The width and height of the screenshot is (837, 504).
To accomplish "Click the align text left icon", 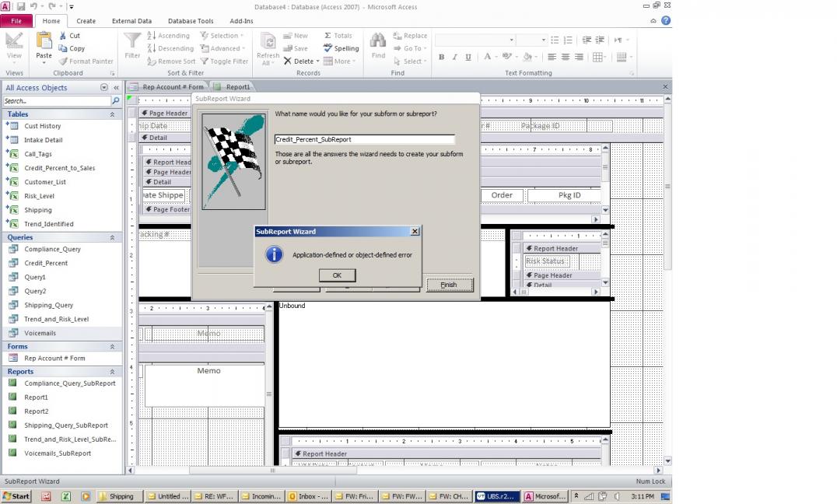I will coord(552,57).
